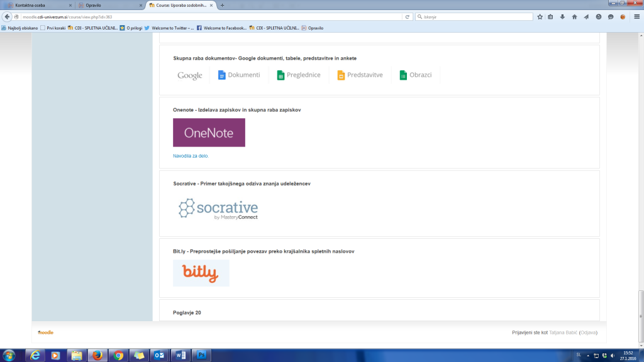Click the OneNote purple banner image
The image size is (644, 362).
pyautogui.click(x=209, y=133)
